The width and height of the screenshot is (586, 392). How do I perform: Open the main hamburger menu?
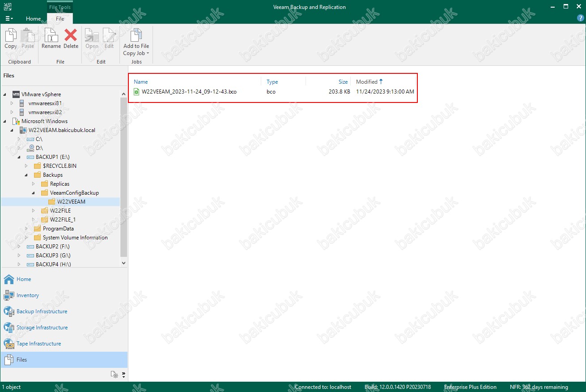point(9,19)
